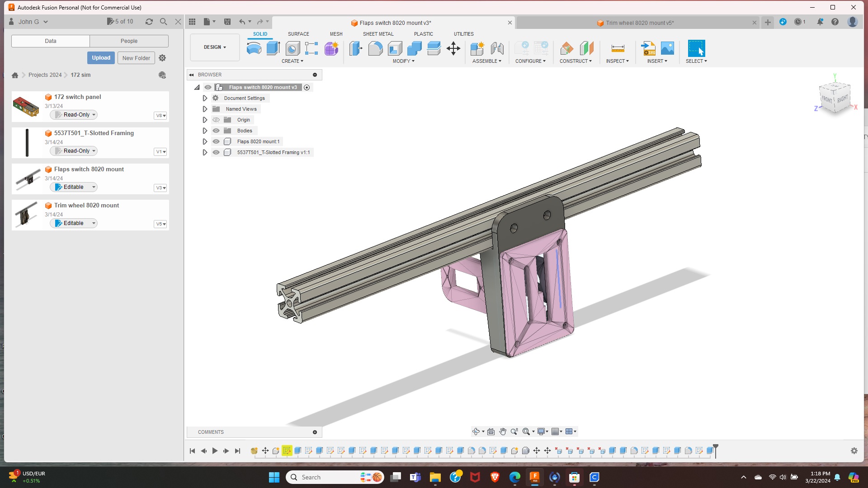Viewport: 868px width, 488px height.
Task: Click the first feature marker in the timeline
Action: (x=254, y=450)
